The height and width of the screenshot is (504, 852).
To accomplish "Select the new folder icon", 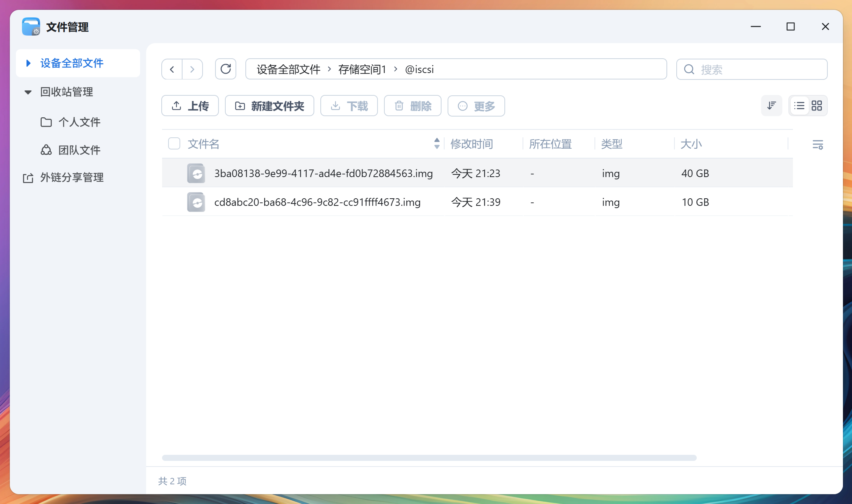I will click(x=240, y=106).
